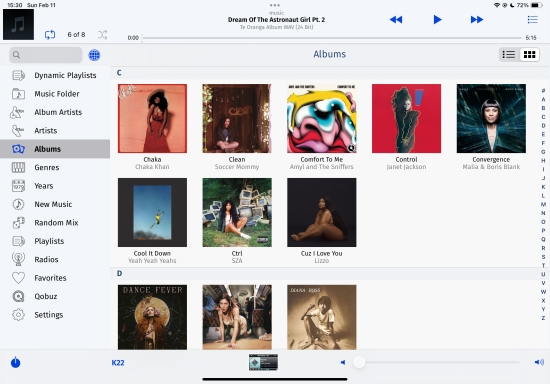
Task: Jump to letter M in index
Action: 543,204
